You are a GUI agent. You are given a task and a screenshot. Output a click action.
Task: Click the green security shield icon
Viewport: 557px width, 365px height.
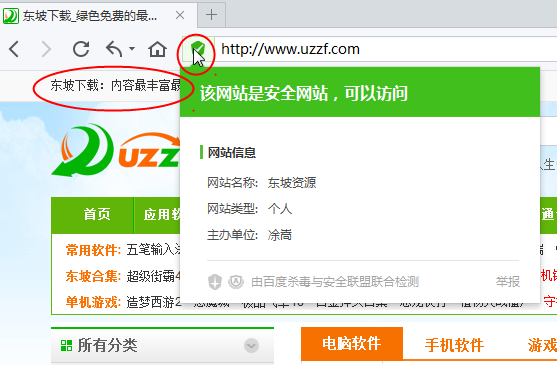point(198,49)
